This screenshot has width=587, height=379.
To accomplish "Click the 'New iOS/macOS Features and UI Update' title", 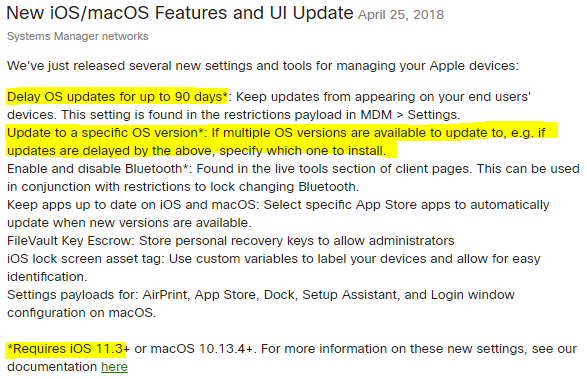I will 180,13.
